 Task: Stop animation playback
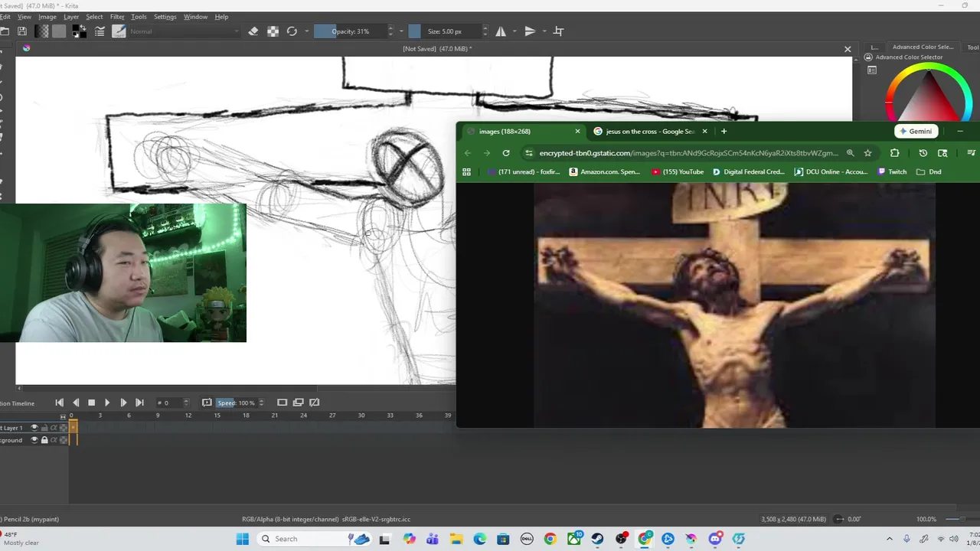coord(91,403)
